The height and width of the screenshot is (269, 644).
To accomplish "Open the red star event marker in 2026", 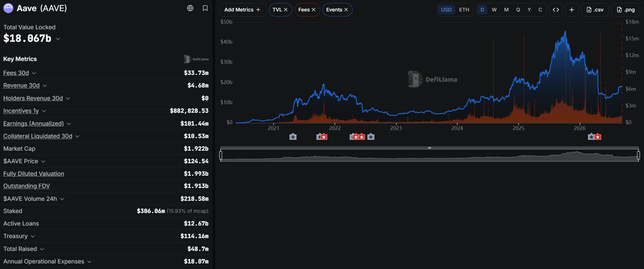I will point(598,137).
